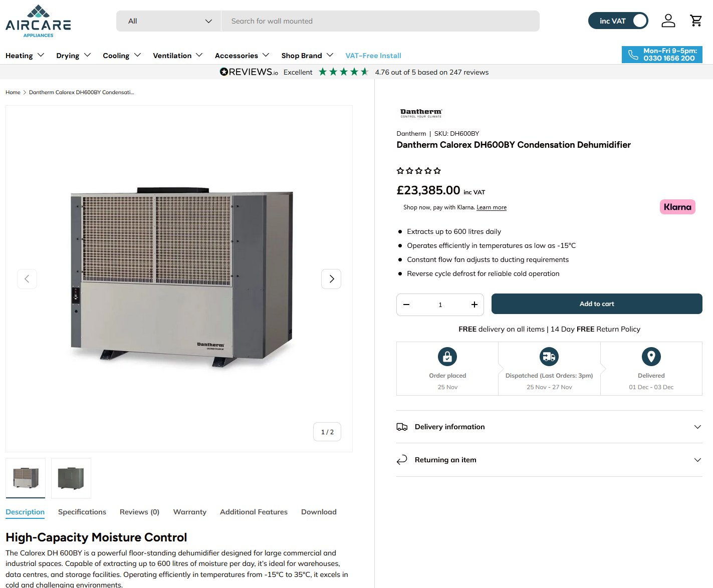Show next product image arrow
713x588 pixels.
pyautogui.click(x=331, y=279)
